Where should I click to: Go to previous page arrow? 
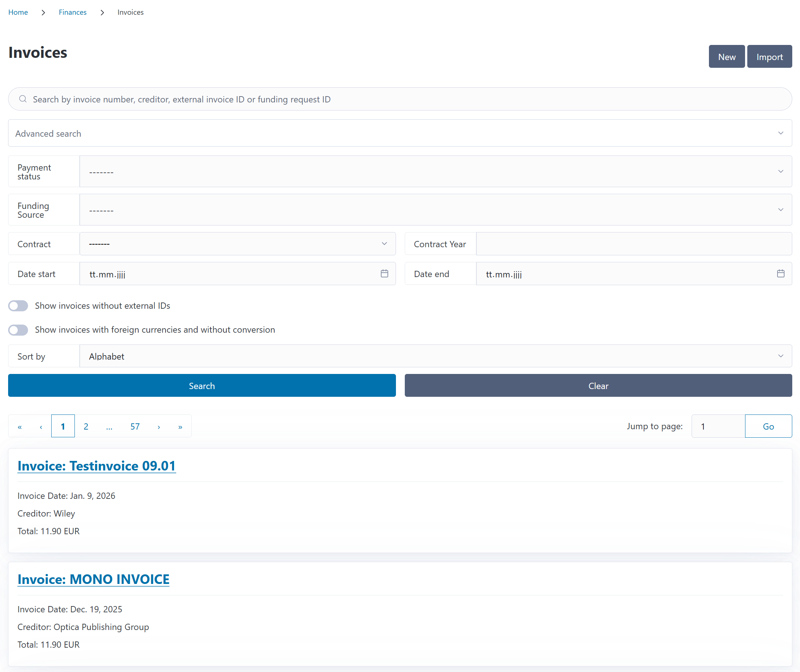[x=41, y=426]
